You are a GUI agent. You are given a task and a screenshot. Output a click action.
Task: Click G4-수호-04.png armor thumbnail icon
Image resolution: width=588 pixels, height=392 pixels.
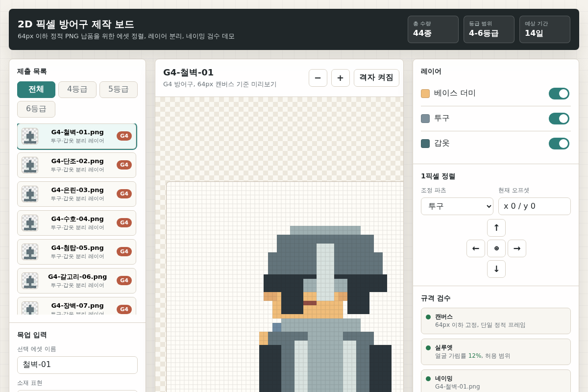click(30, 223)
